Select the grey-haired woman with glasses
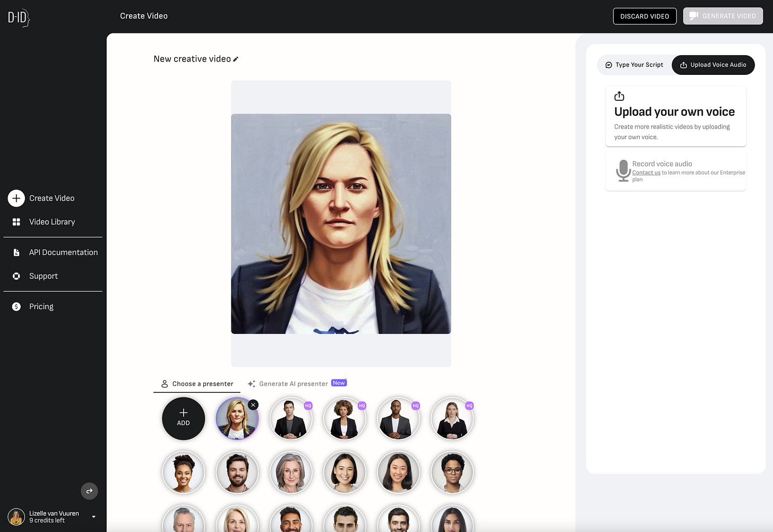 pyautogui.click(x=290, y=473)
